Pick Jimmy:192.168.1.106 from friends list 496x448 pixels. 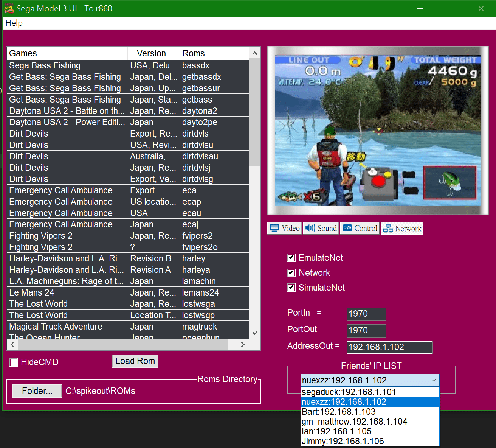pyautogui.click(x=370, y=441)
